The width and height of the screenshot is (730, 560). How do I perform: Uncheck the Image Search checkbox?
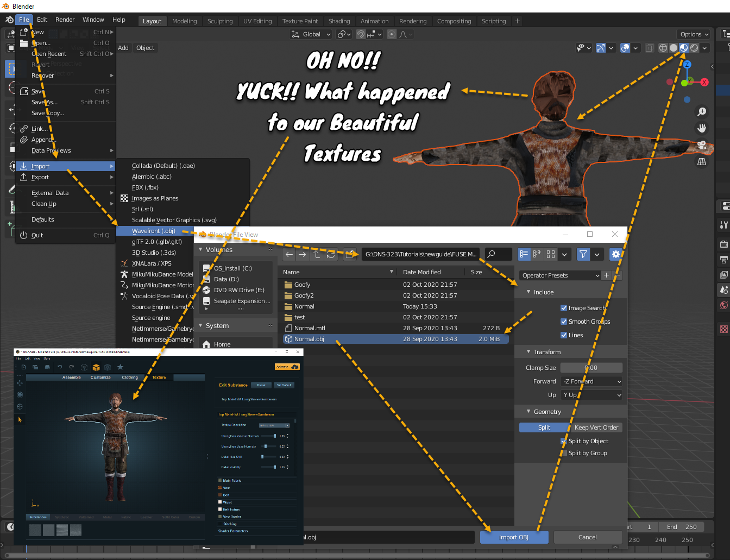tap(564, 308)
